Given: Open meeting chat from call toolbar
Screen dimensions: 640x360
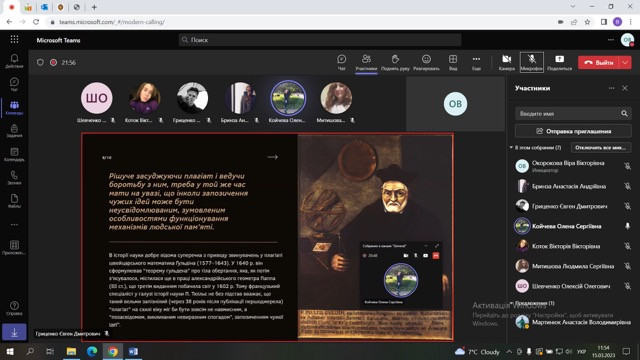Looking at the screenshot, I should (342, 62).
